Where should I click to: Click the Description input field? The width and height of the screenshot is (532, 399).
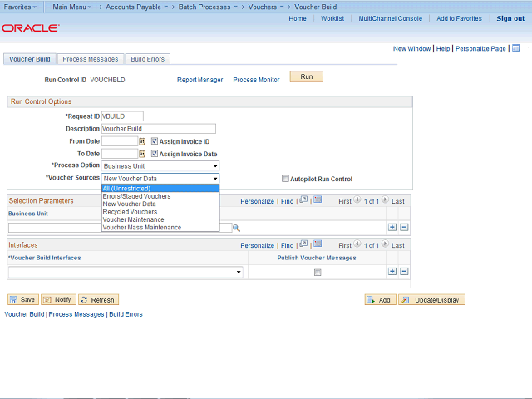(x=159, y=129)
